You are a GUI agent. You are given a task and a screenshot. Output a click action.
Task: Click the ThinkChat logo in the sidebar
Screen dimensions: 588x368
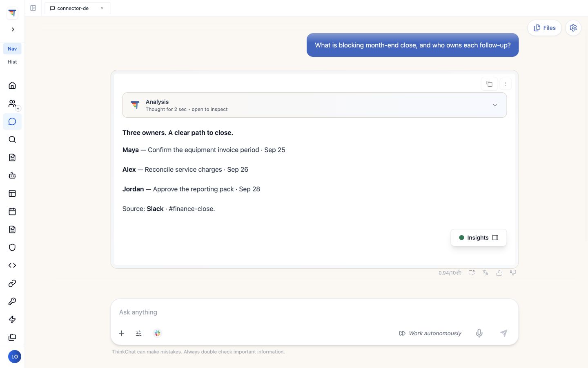coord(12,13)
